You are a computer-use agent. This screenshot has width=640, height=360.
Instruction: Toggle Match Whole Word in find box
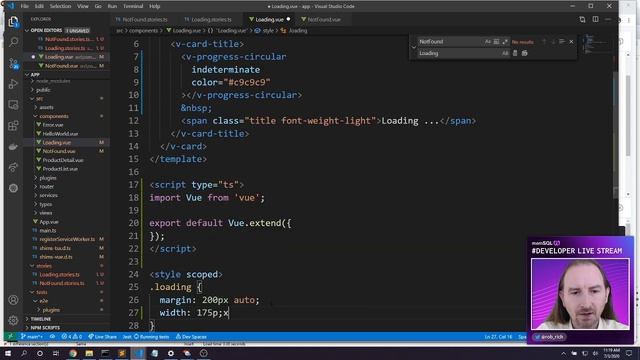[x=496, y=42]
